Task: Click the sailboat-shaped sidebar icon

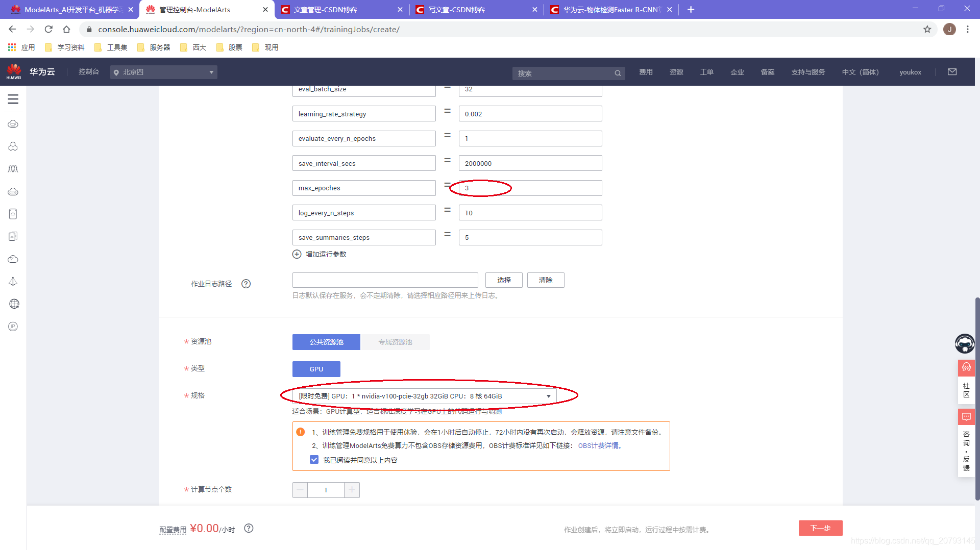Action: point(13,281)
